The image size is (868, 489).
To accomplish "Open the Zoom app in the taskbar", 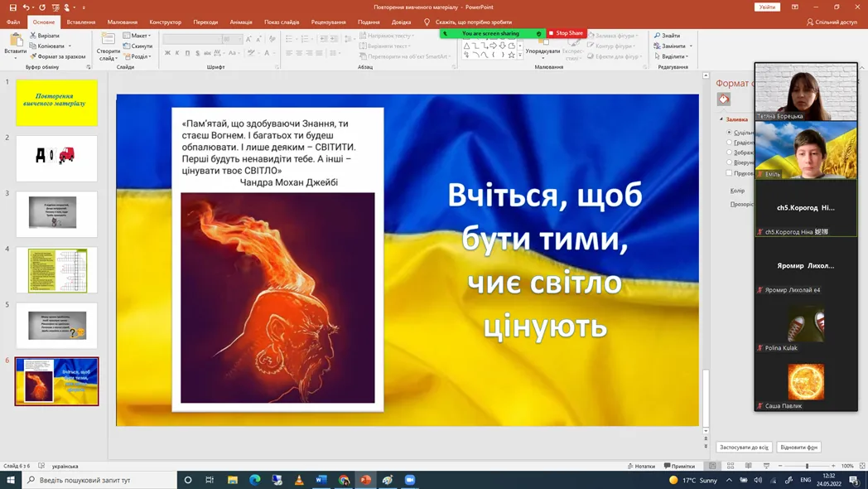I will [x=410, y=480].
